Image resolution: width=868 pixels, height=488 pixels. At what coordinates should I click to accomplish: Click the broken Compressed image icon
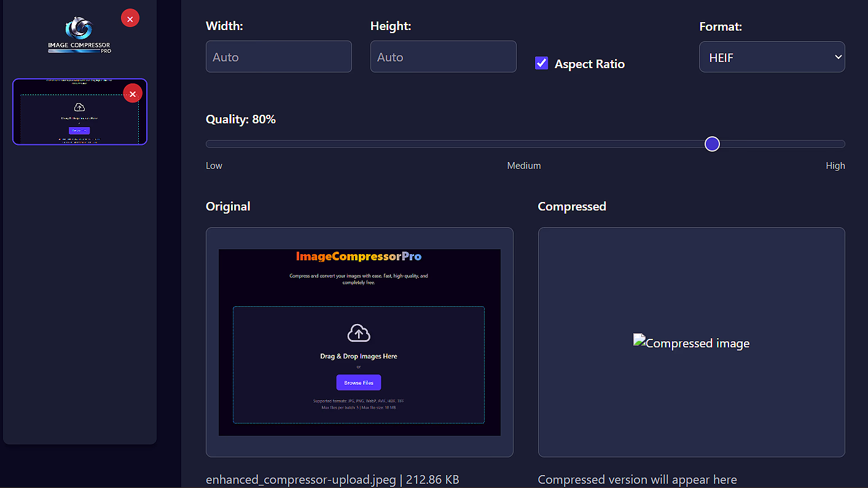(639, 339)
